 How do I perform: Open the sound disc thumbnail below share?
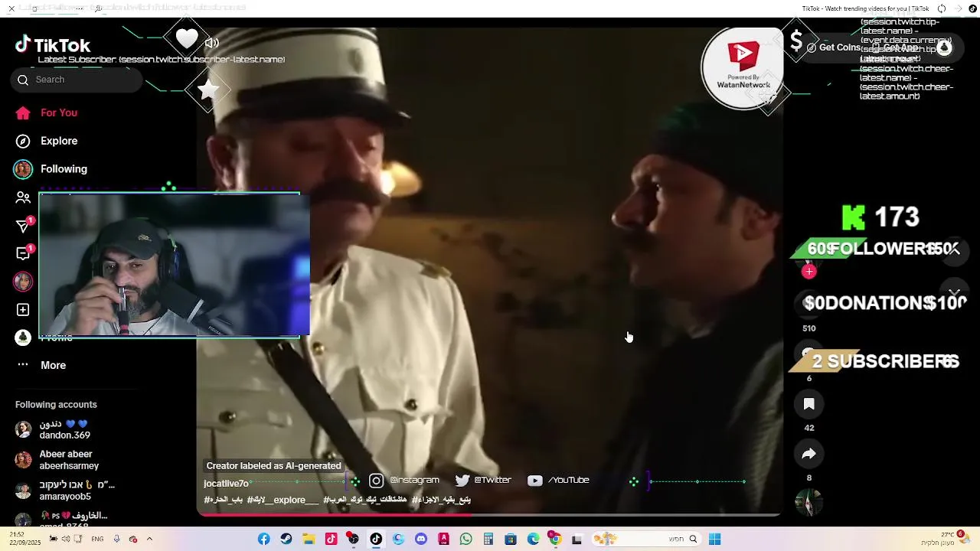pos(809,503)
